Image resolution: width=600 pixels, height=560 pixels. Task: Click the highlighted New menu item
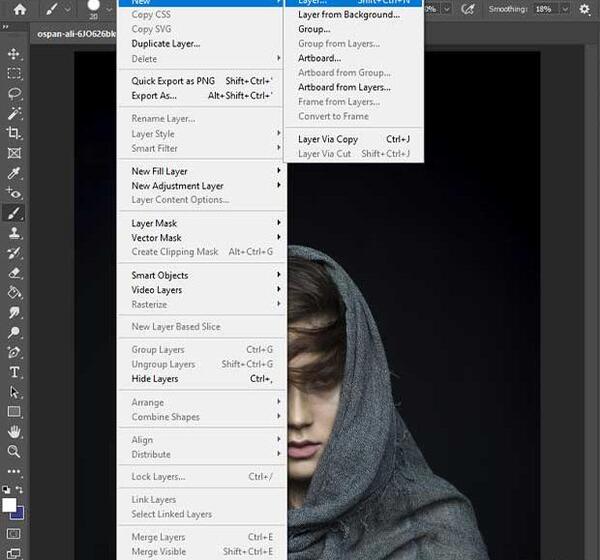(x=202, y=3)
